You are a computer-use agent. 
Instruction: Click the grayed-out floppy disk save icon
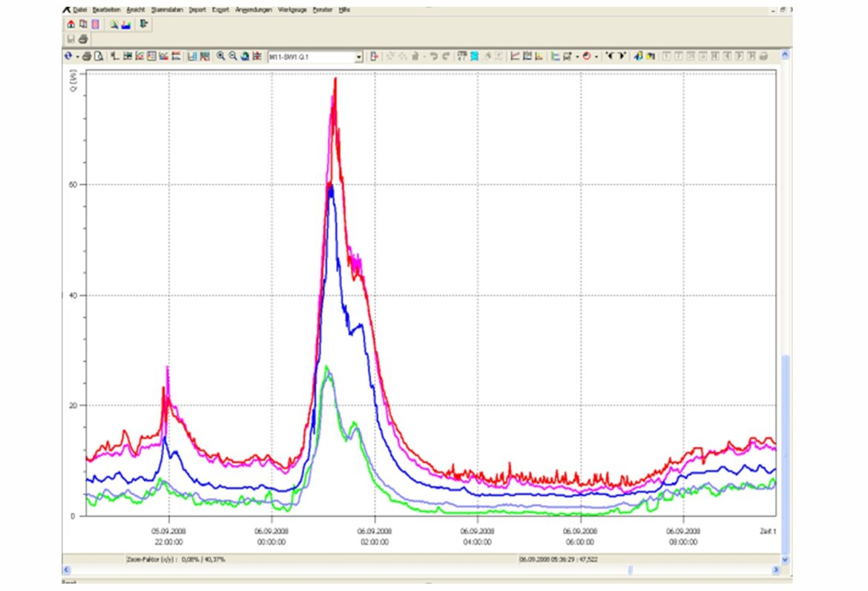[71, 39]
